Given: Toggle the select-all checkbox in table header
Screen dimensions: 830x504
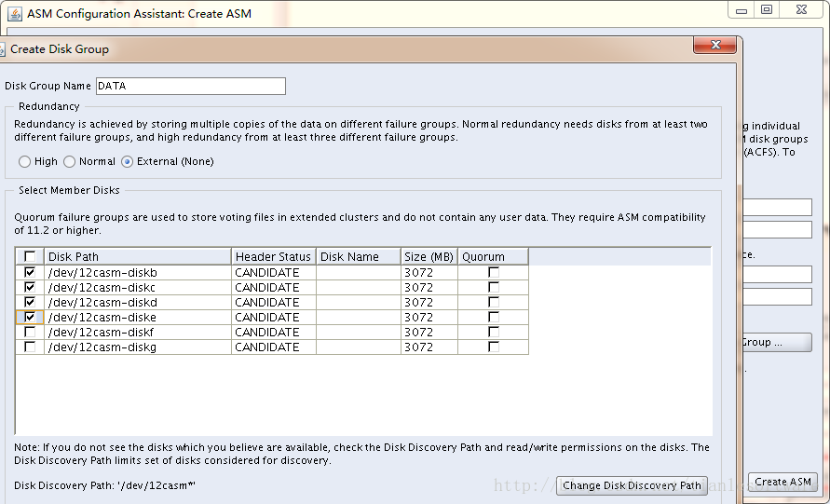Looking at the screenshot, I should click(30, 257).
